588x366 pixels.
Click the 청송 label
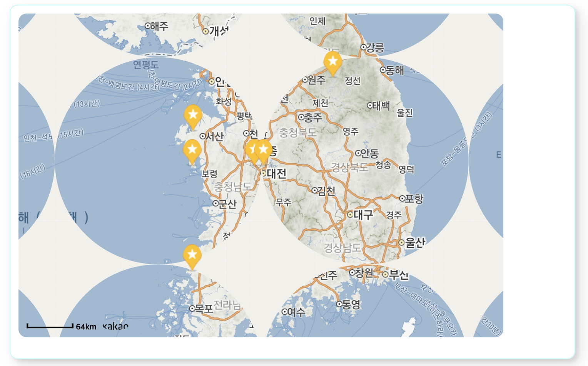point(383,165)
